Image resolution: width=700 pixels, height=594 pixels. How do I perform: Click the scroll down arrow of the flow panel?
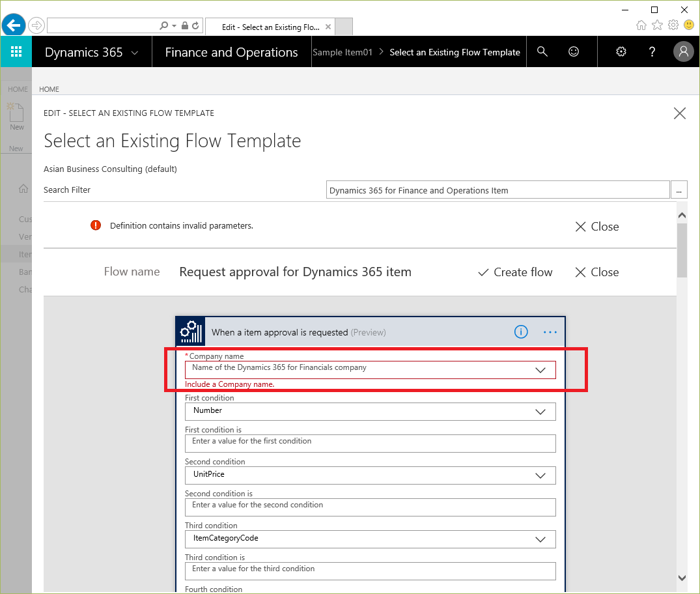click(x=682, y=578)
